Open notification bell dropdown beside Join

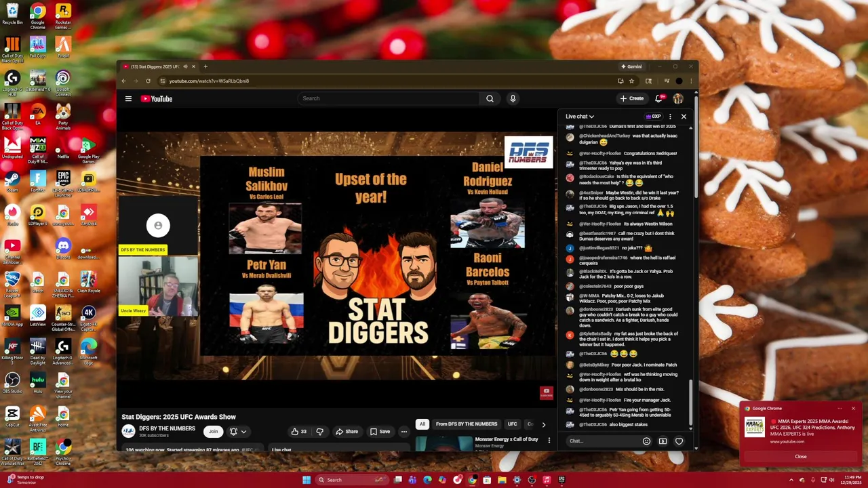pyautogui.click(x=237, y=431)
